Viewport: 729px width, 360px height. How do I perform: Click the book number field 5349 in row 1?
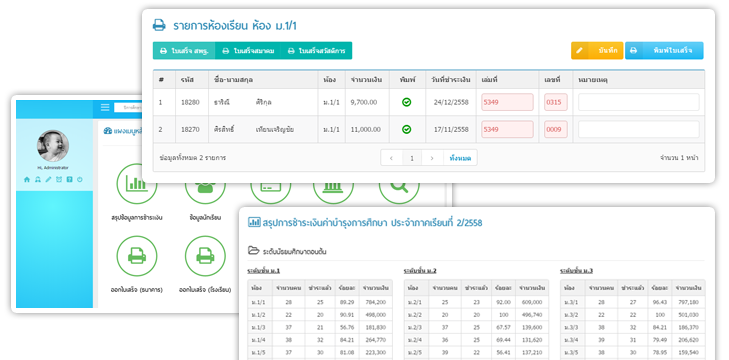[507, 102]
